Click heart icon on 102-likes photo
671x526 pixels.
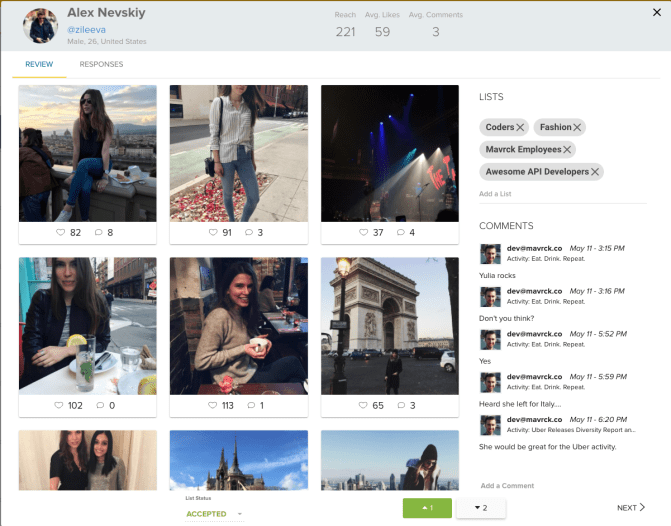(x=59, y=405)
